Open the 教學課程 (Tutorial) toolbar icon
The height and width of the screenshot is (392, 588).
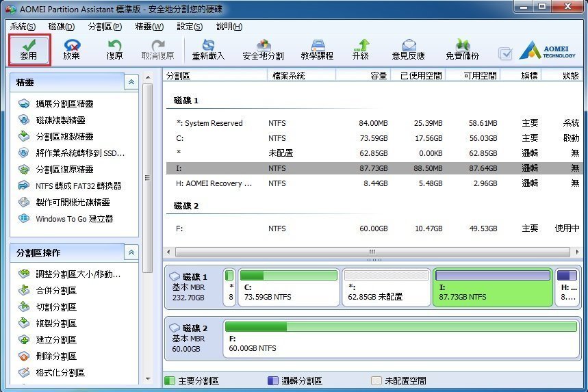pyautogui.click(x=317, y=50)
